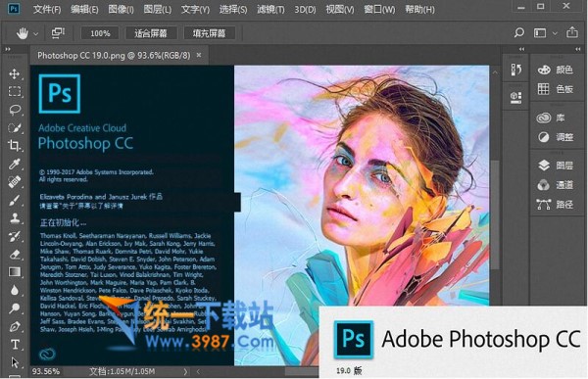588x379 pixels.
Task: Select the Spot Healing Brush tool
Action: tap(15, 182)
